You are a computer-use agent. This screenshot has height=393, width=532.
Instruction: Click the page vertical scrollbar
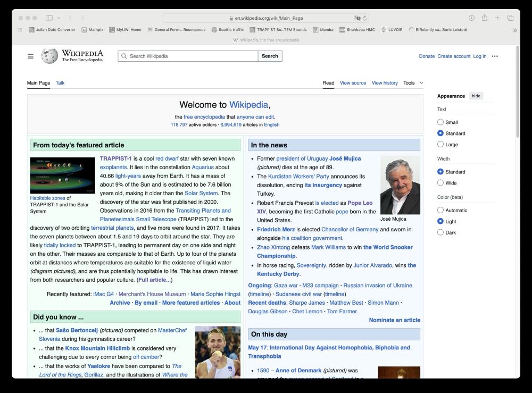[x=518, y=91]
